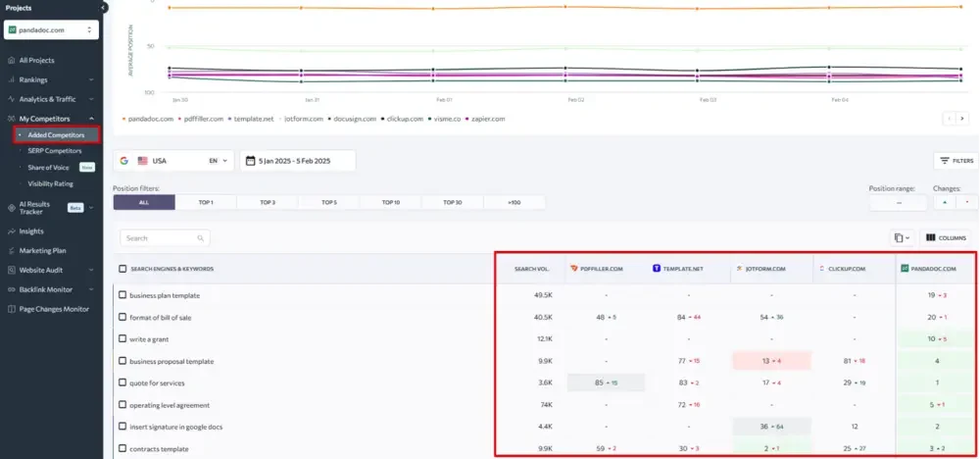Check the business proposal template row

(x=122, y=361)
